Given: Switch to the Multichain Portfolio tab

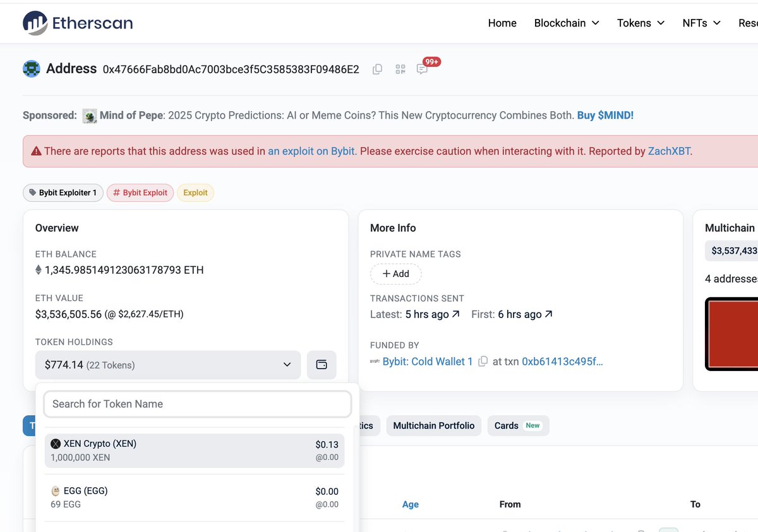Looking at the screenshot, I should tap(433, 426).
